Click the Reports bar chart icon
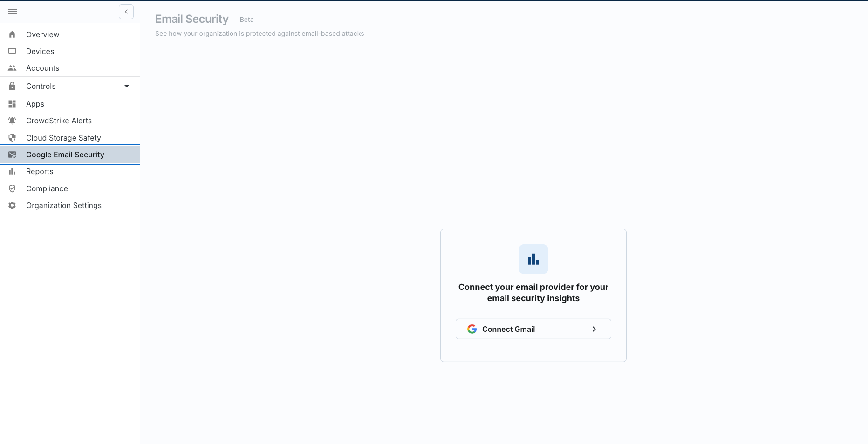Viewport: 868px width, 444px height. coord(12,171)
